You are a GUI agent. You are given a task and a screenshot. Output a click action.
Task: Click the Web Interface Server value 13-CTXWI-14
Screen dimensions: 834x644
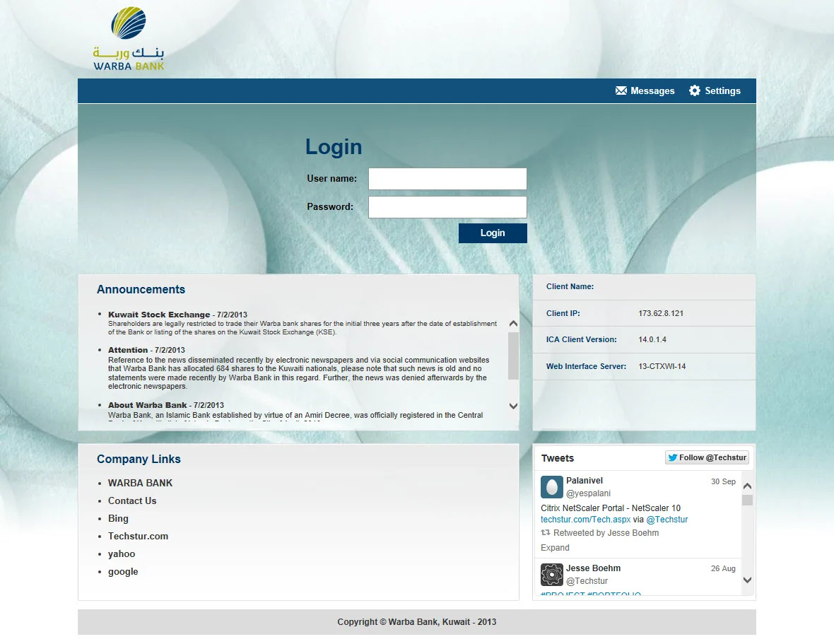coord(662,366)
